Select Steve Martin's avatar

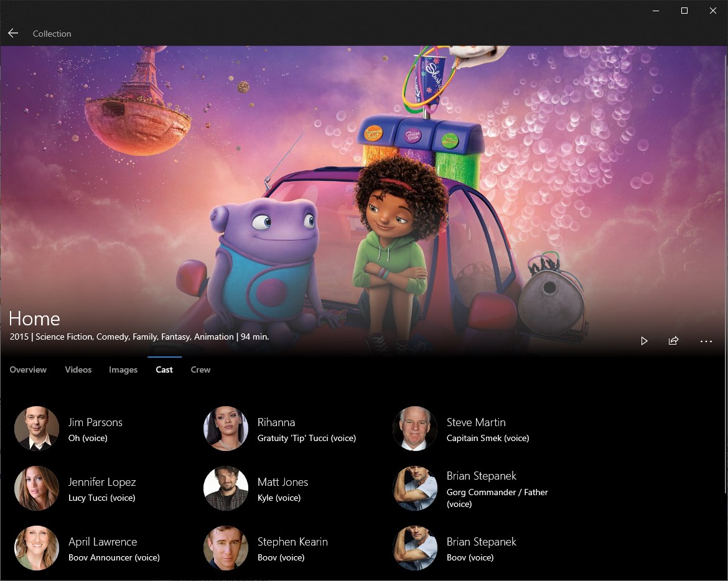click(414, 429)
